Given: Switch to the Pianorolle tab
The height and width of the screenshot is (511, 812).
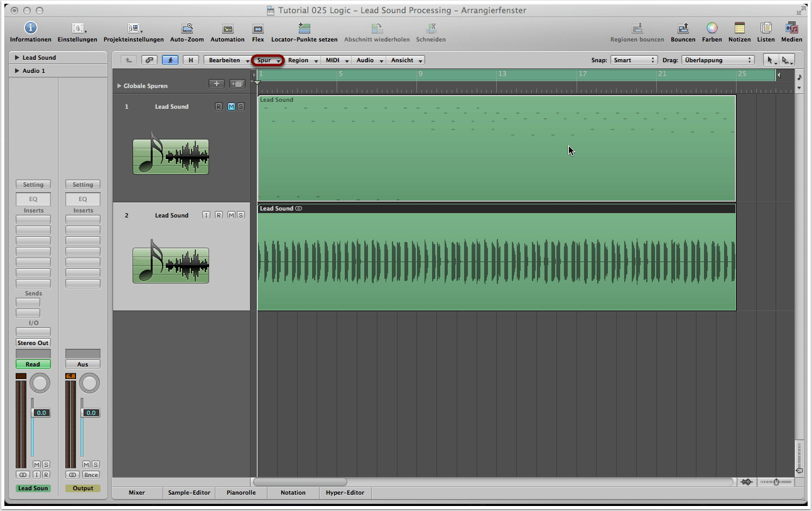Looking at the screenshot, I should coord(241,493).
